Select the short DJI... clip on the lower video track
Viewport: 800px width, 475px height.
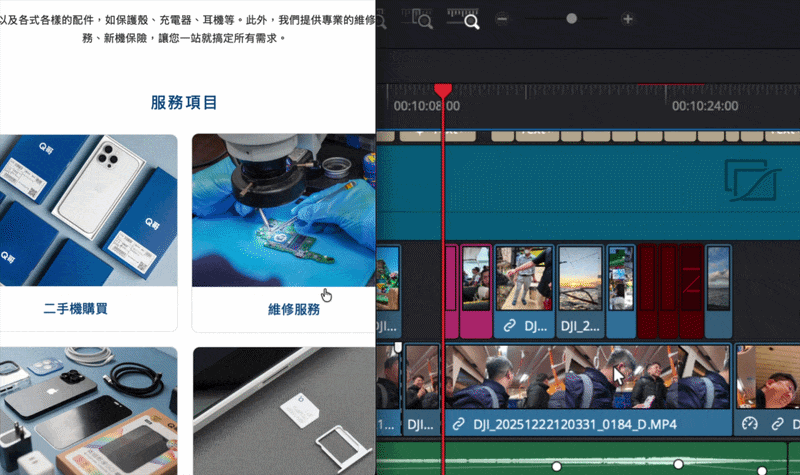(422, 390)
